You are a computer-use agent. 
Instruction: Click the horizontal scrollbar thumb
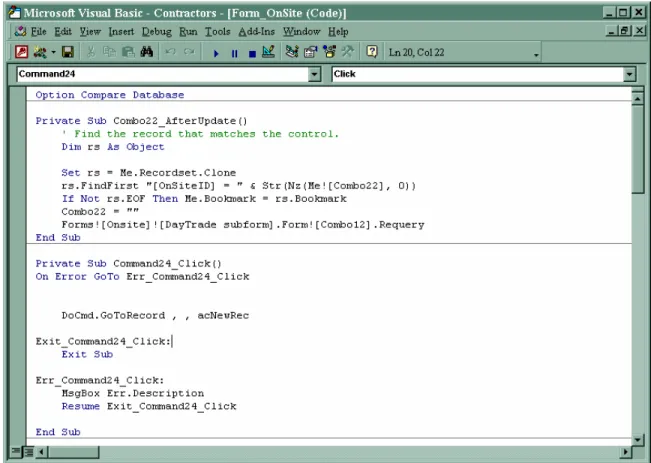pos(73,451)
